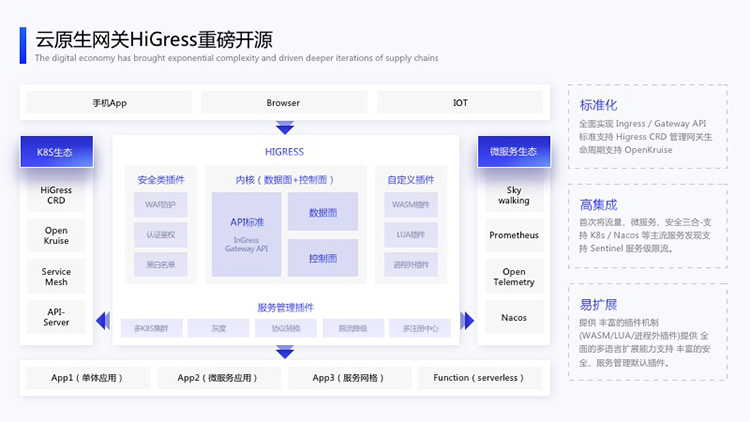Click the left arrow beside API-Server
This screenshot has height=422, width=750.
[x=103, y=321]
